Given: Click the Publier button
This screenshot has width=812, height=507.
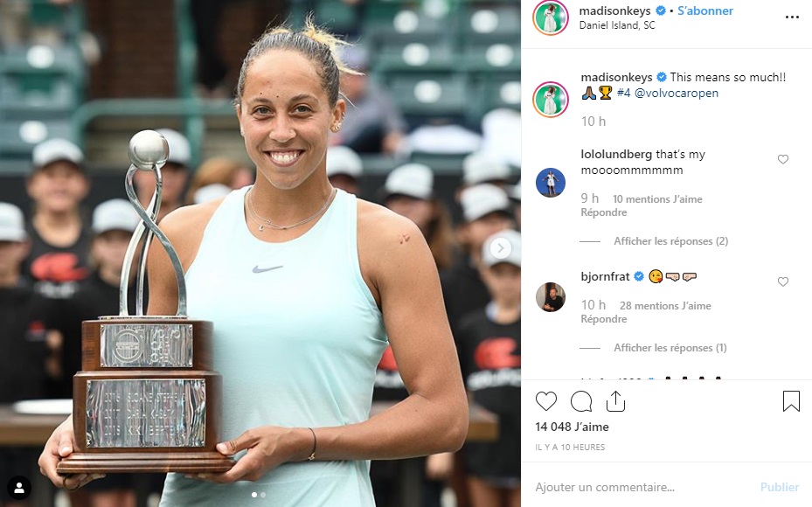Looking at the screenshot, I should click(x=780, y=487).
